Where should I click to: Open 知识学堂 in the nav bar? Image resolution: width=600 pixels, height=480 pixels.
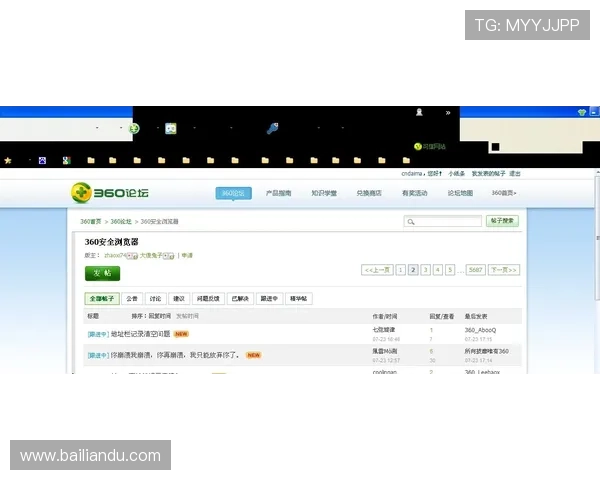[324, 193]
